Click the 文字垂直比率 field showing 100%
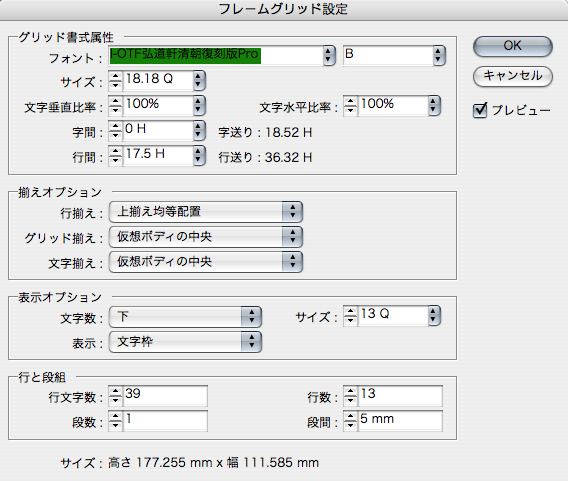The height and width of the screenshot is (481, 568). coord(158,105)
